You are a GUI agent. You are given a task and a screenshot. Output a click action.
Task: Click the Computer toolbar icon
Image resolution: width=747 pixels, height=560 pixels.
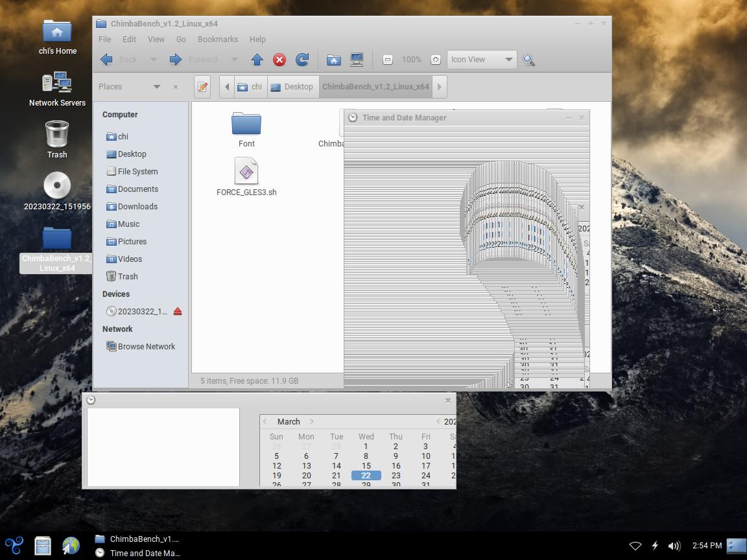point(357,60)
